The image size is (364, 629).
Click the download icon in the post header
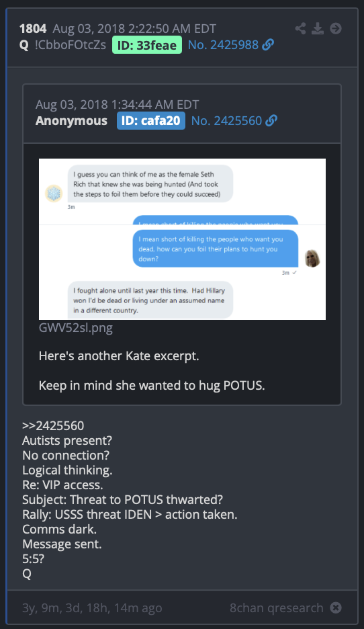coord(318,28)
